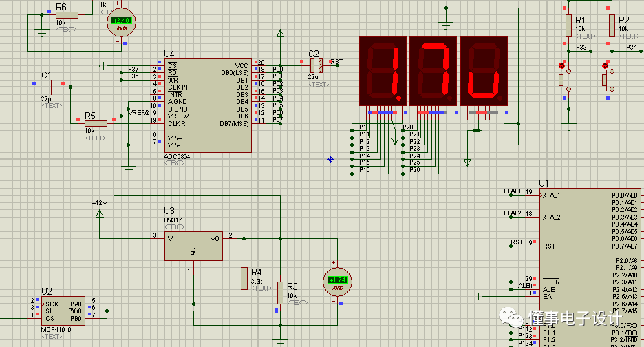The height and width of the screenshot is (347, 644).
Task: Select the ADC0804 chip U4
Action: [208, 105]
